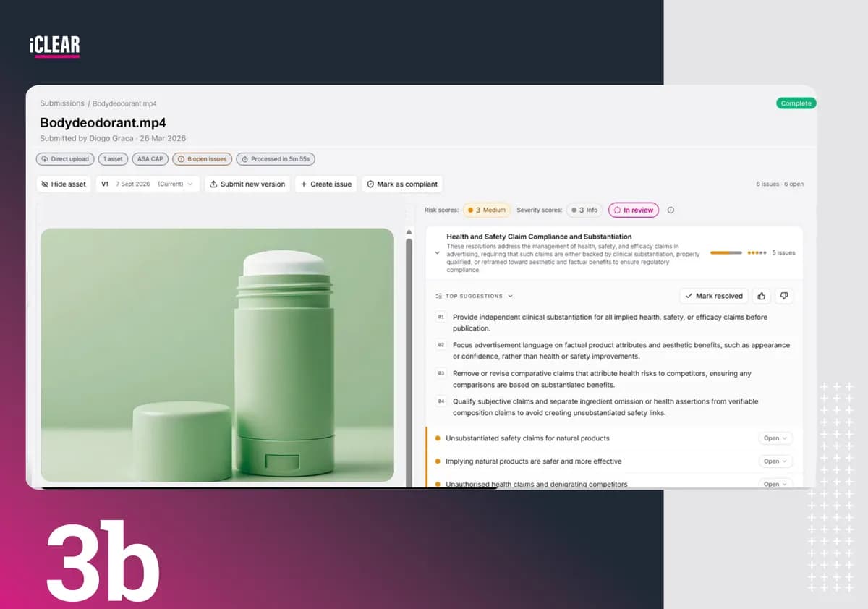Image resolution: width=868 pixels, height=609 pixels.
Task: Collapse the Health and Safety Claim section chevron
Action: point(437,253)
